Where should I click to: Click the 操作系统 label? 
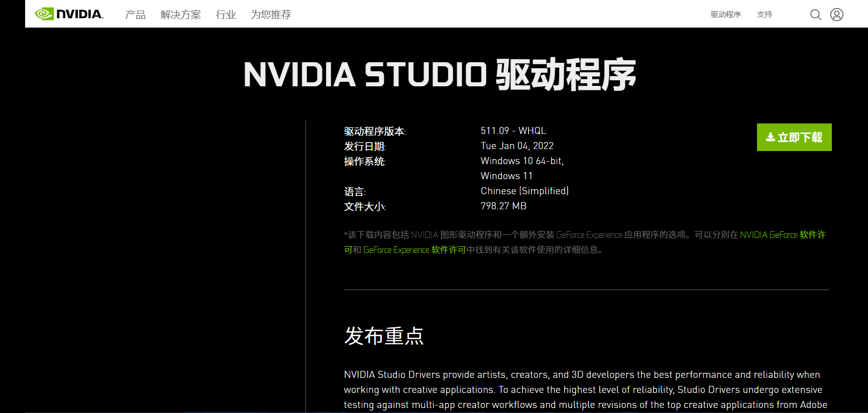point(365,162)
